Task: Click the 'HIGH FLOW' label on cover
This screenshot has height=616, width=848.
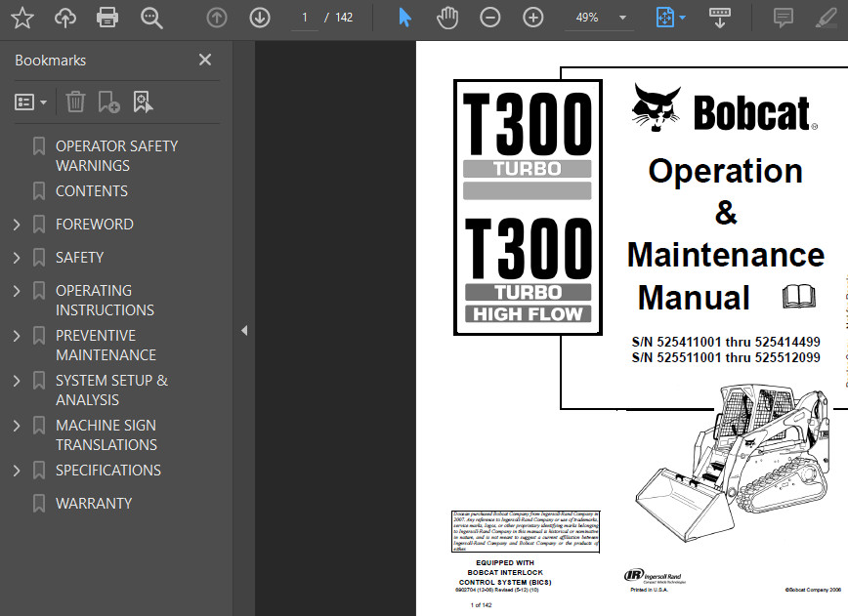Action: click(x=528, y=314)
